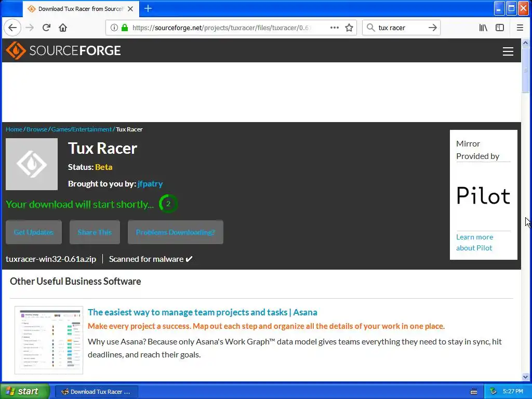Open a new tab with plus
Image resolution: width=532 pixels, height=399 pixels.
tap(148, 8)
